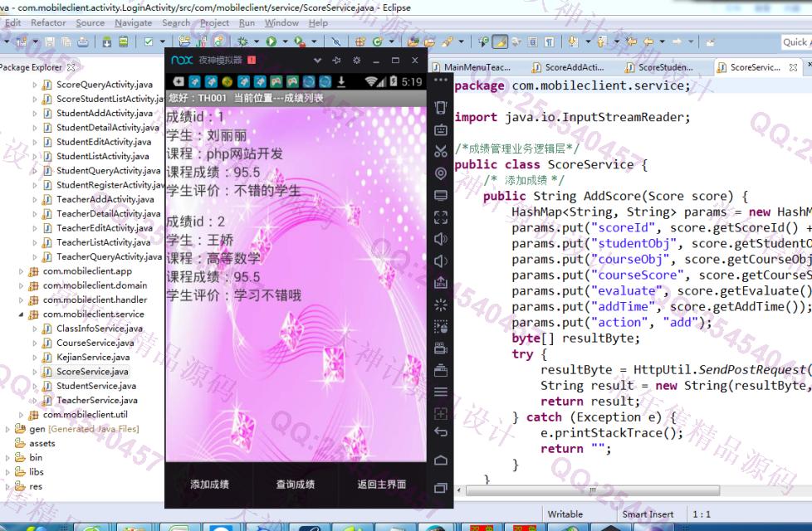Click Smart Insert status bar entry
Screen dimensions: 812x531
(648, 514)
